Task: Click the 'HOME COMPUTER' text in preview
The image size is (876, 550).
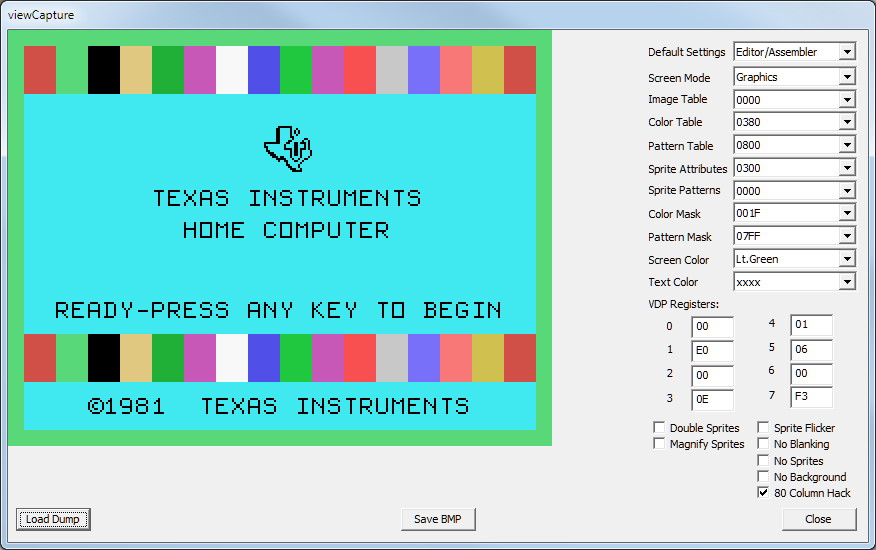Action: tap(286, 230)
